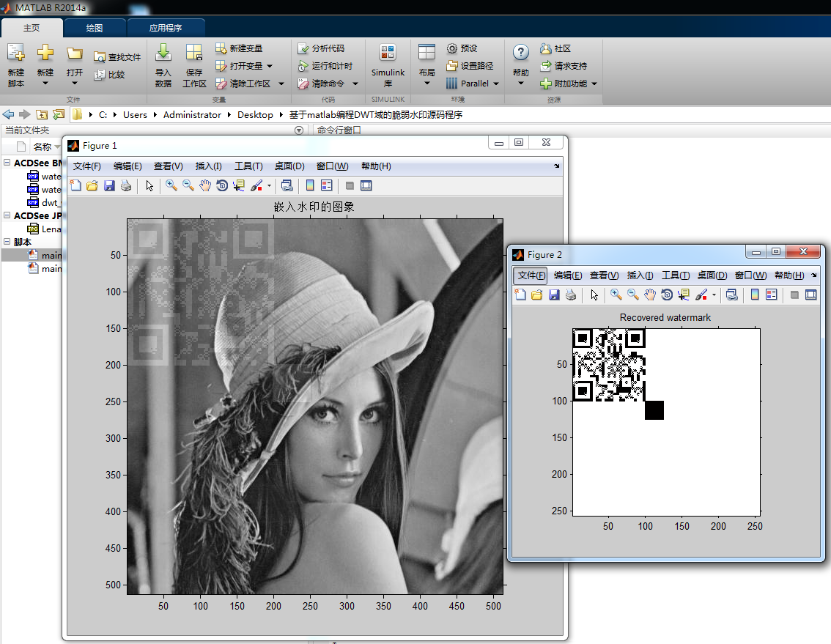The width and height of the screenshot is (831, 644).
Task: Switch to the Plots (绘图) tab
Action: (95, 28)
